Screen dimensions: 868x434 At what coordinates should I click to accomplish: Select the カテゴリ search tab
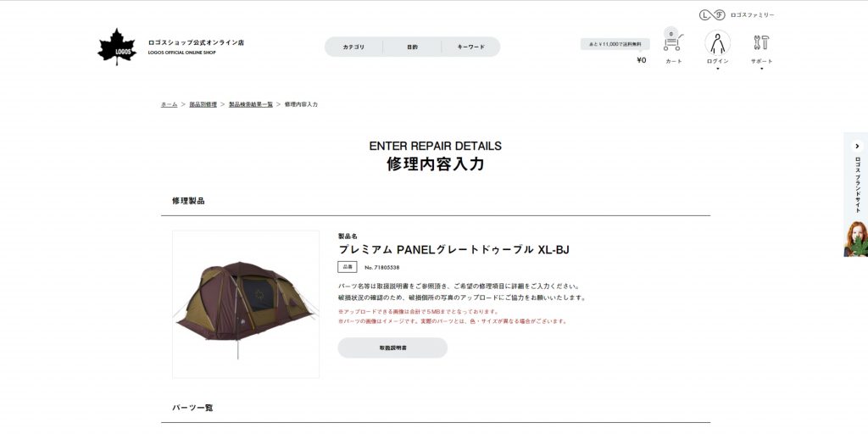[353, 47]
